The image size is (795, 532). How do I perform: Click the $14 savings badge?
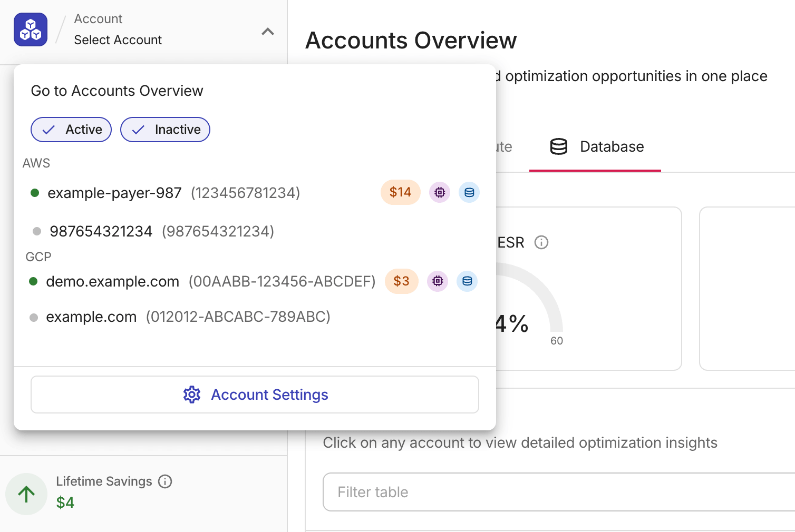[400, 192]
